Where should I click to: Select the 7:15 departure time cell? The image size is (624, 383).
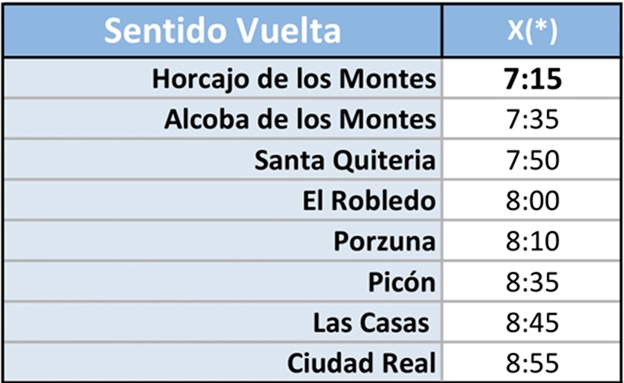tap(531, 78)
